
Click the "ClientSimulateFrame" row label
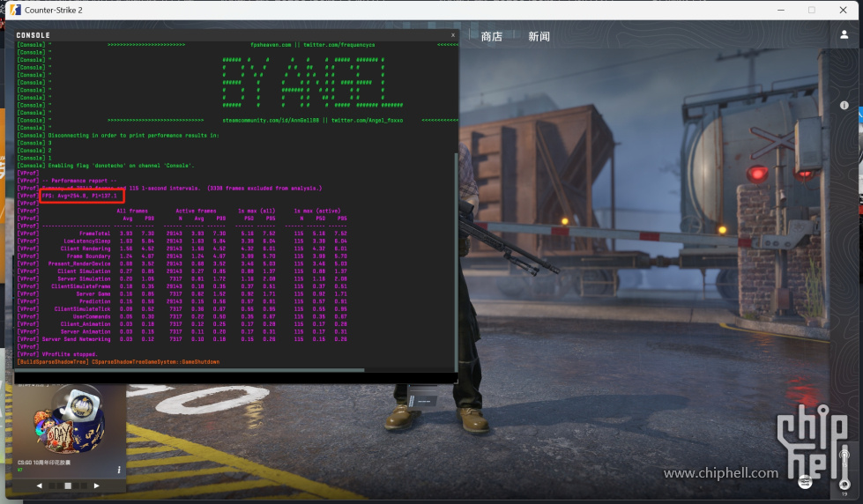coord(81,286)
